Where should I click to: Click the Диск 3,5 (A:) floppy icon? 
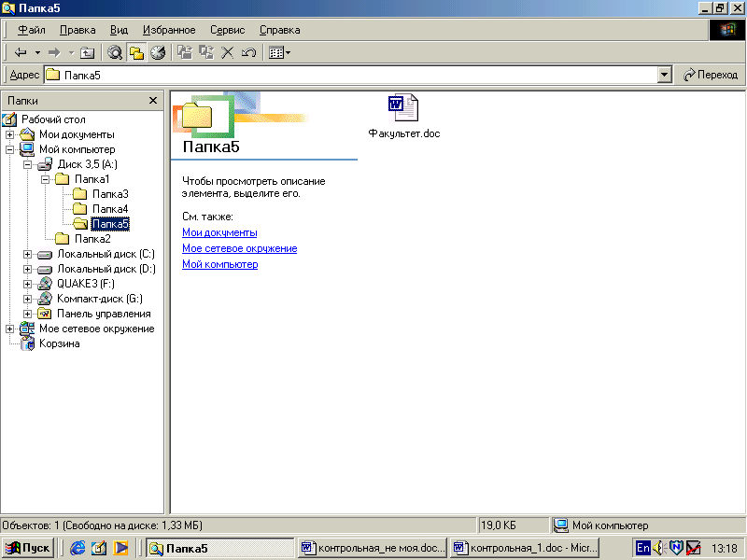point(45,164)
